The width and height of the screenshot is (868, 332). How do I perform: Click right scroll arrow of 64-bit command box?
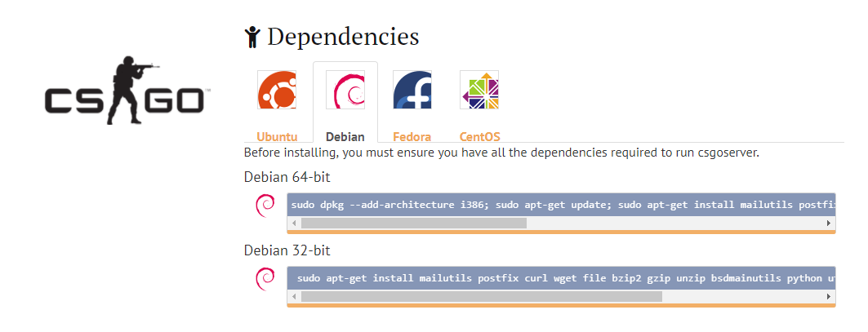tap(829, 224)
